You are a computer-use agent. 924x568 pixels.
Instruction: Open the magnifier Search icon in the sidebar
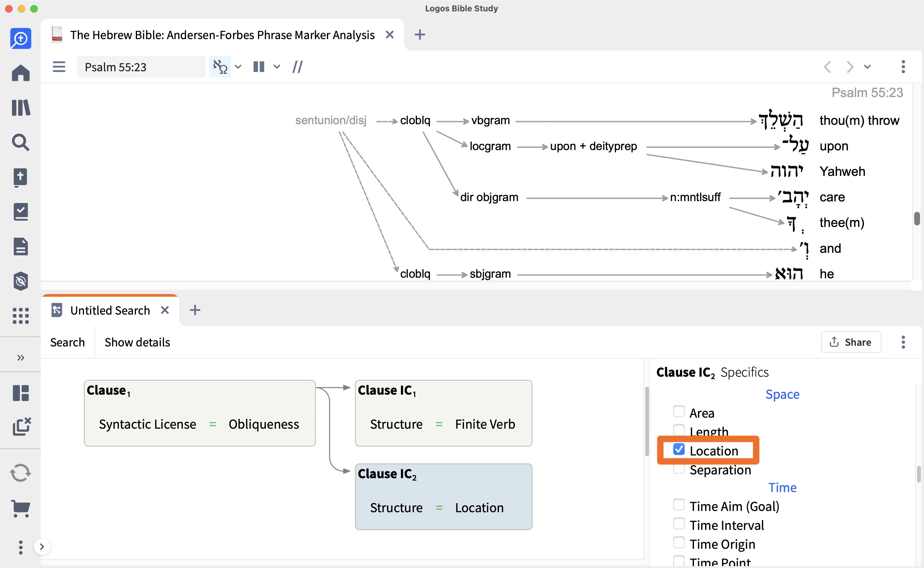[x=21, y=142]
